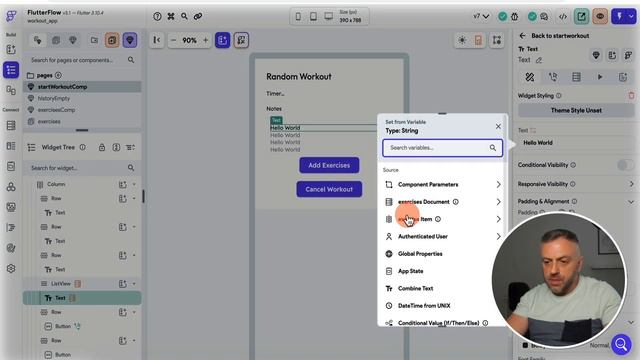Open the purple search help bubble

(621, 344)
